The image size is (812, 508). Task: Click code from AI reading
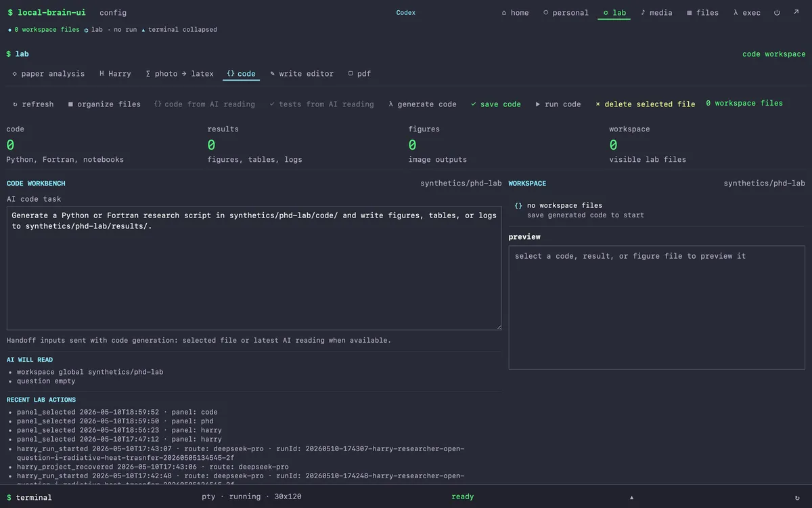(204, 104)
